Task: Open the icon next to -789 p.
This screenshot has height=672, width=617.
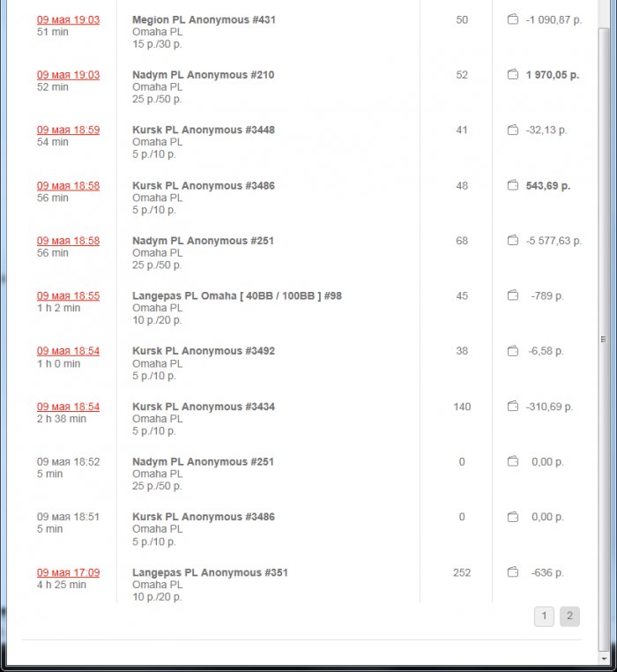Action: [512, 295]
